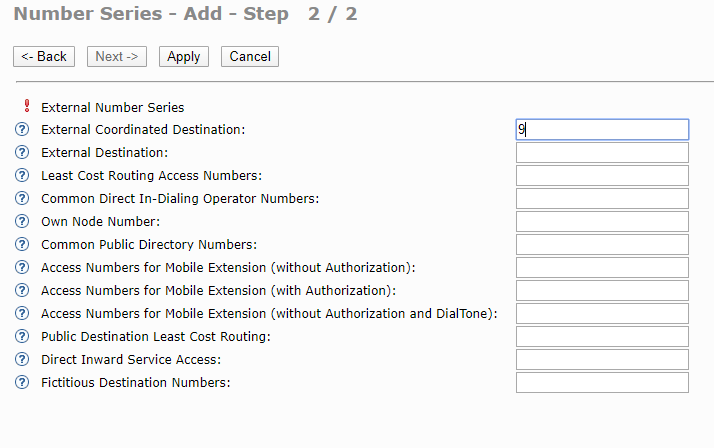The image size is (714, 448).
Task: Click the External Destination text field
Action: point(602,153)
